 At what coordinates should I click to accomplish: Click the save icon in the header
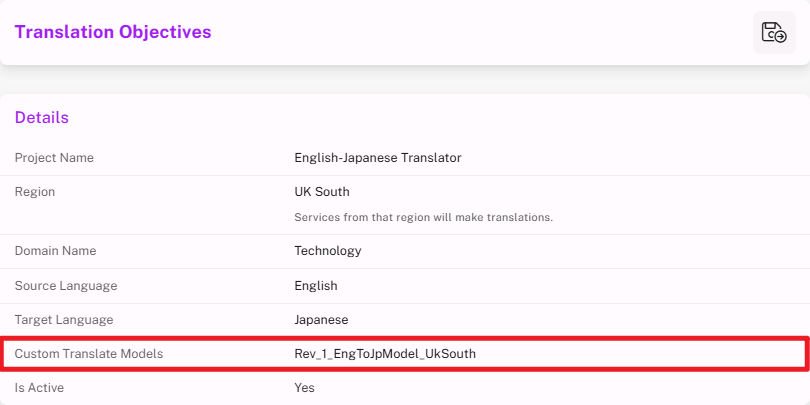(x=774, y=32)
